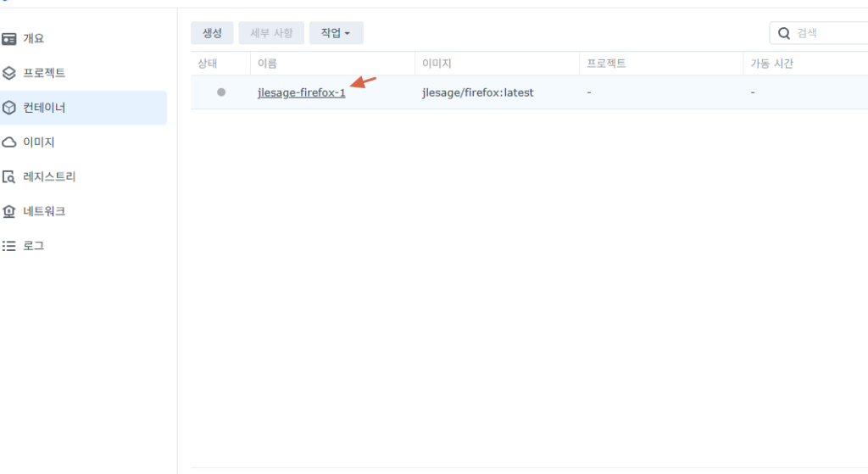Click the 이미지 cloud icon
Image resolution: width=868 pixels, height=474 pixels.
(9, 142)
